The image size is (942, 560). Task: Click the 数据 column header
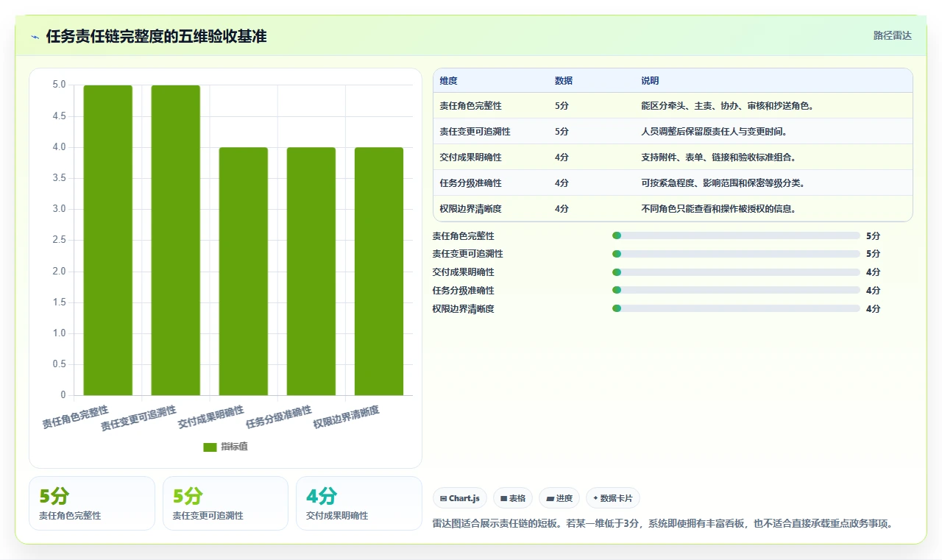[x=564, y=80]
